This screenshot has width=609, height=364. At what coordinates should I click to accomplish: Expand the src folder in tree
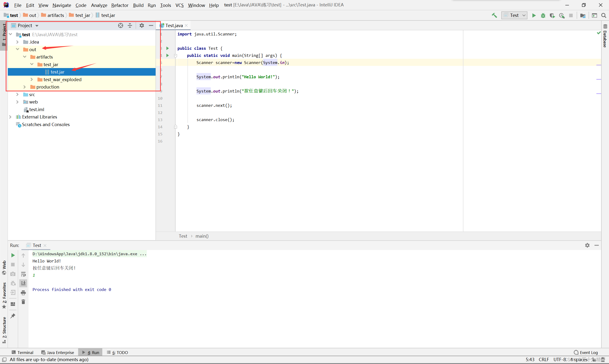(x=17, y=94)
